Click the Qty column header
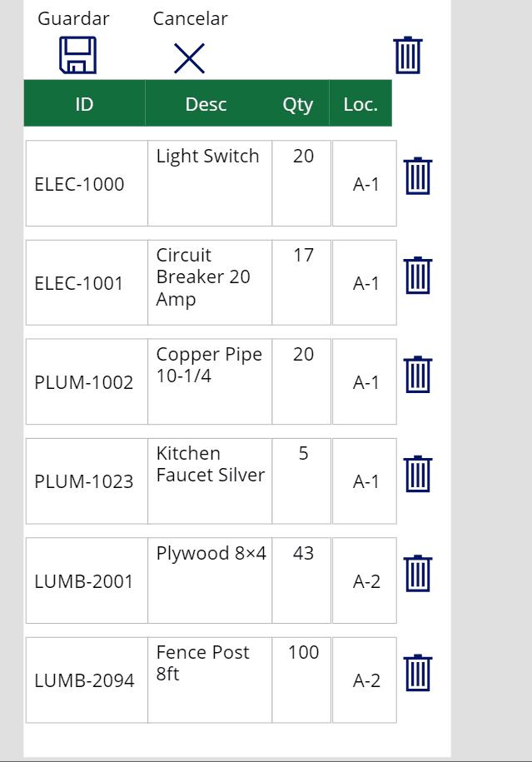 (x=298, y=103)
